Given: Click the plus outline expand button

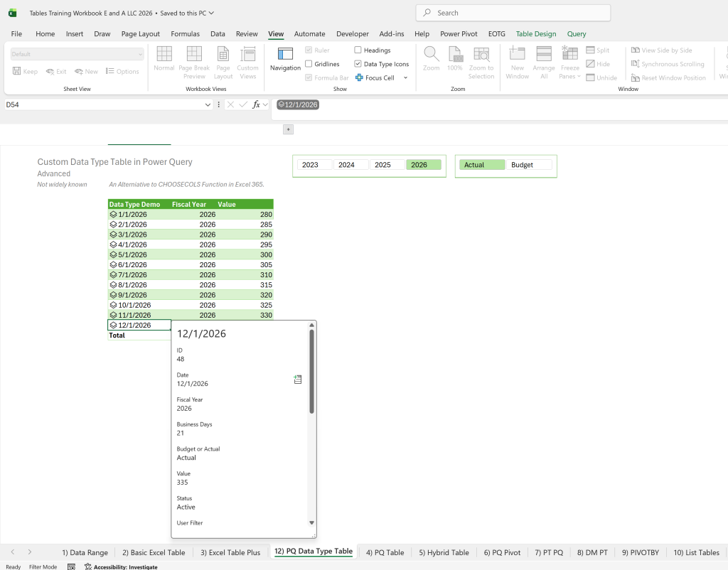Looking at the screenshot, I should (x=288, y=129).
